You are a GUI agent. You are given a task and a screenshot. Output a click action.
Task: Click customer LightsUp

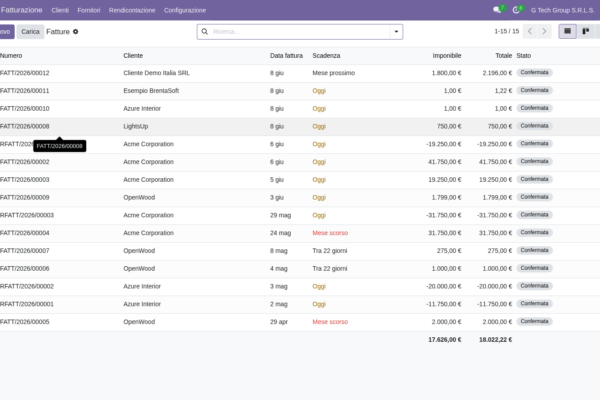coord(135,126)
